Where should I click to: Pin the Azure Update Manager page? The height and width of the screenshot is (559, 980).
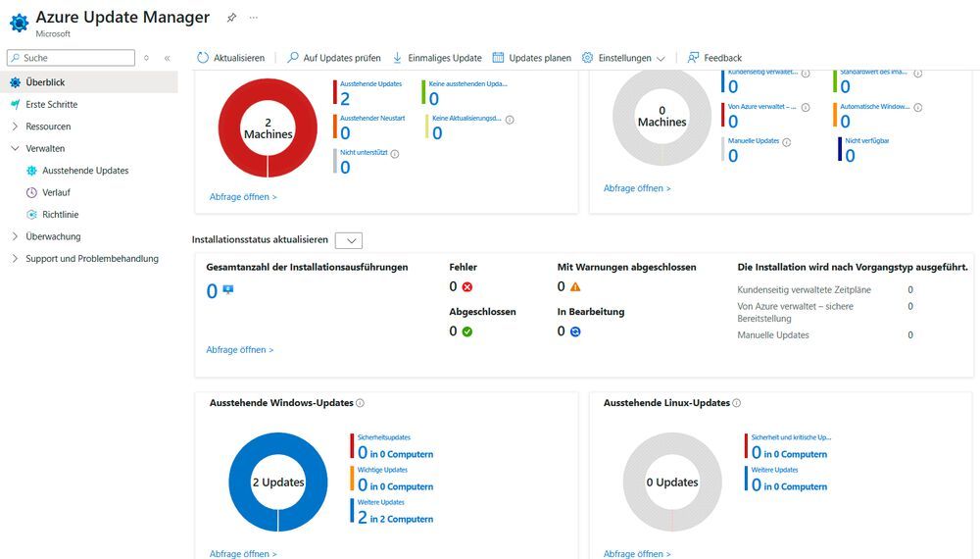tap(231, 18)
